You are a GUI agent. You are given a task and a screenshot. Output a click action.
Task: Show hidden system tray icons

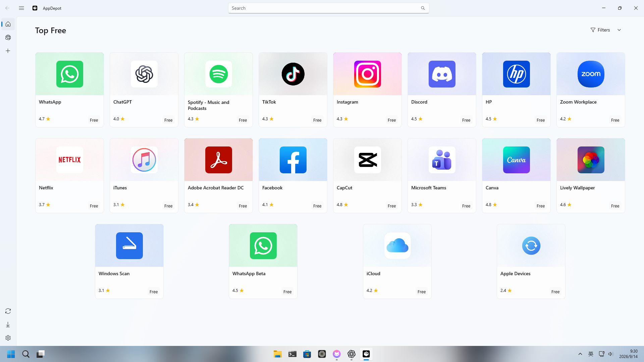580,354
